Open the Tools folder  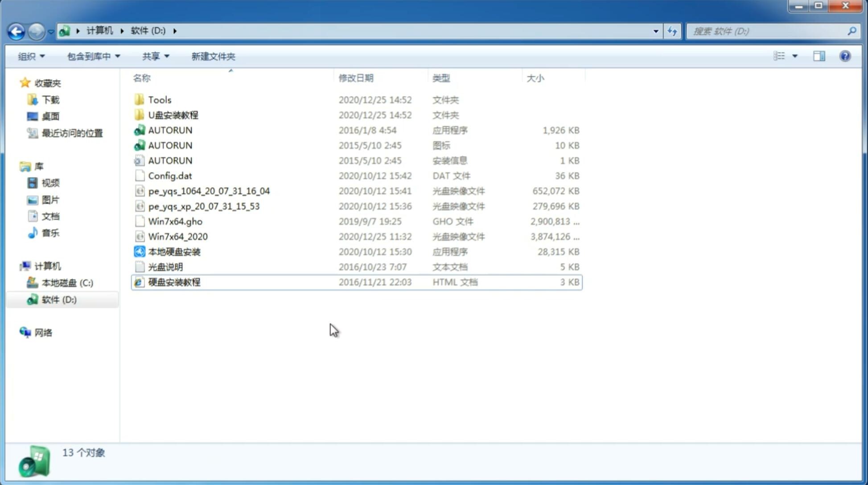(159, 99)
